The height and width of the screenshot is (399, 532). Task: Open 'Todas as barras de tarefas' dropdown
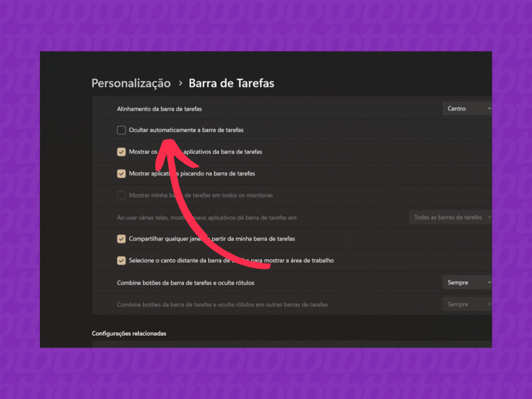[450, 217]
